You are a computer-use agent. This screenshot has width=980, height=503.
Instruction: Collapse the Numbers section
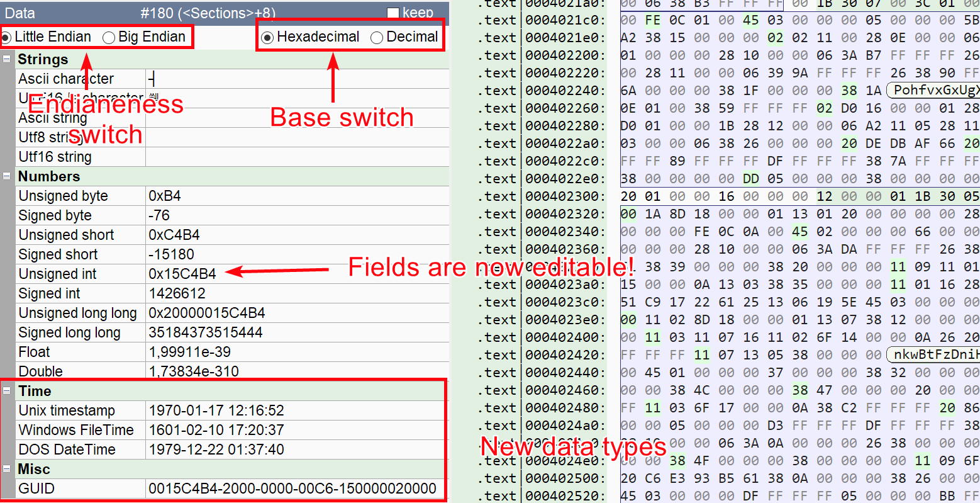pyautogui.click(x=7, y=176)
